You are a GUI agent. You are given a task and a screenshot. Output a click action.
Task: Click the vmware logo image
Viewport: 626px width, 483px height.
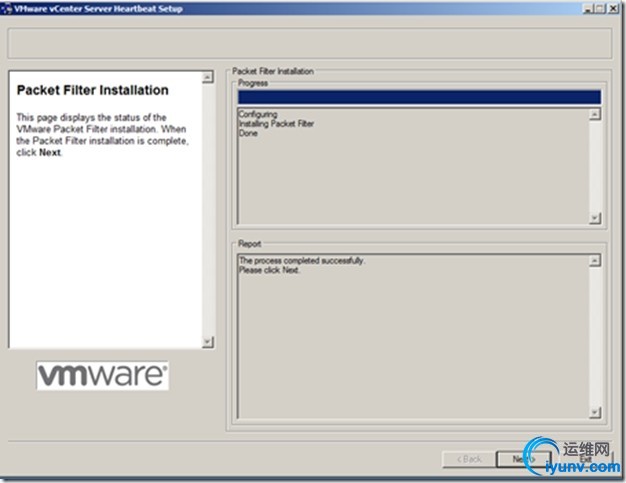(103, 376)
